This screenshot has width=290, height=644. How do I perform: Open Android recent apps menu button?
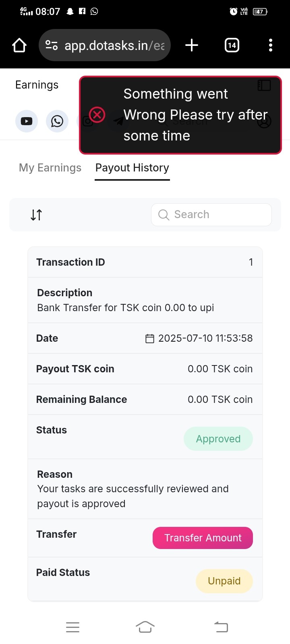[72, 627]
